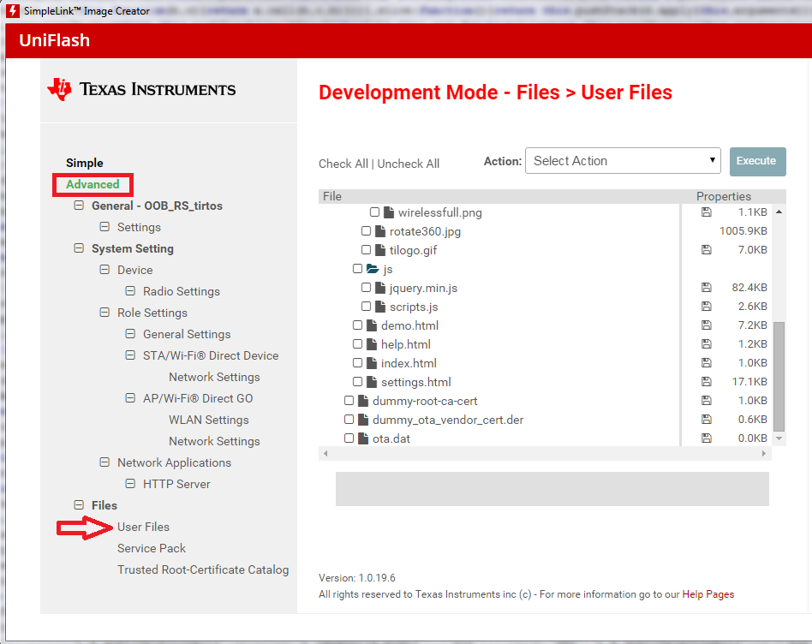812x644 pixels.
Task: Check the index.html checkbox
Action: [357, 363]
